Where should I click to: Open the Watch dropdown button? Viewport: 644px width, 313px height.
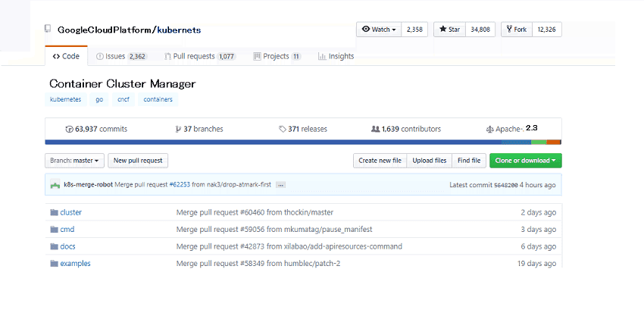coord(379,30)
